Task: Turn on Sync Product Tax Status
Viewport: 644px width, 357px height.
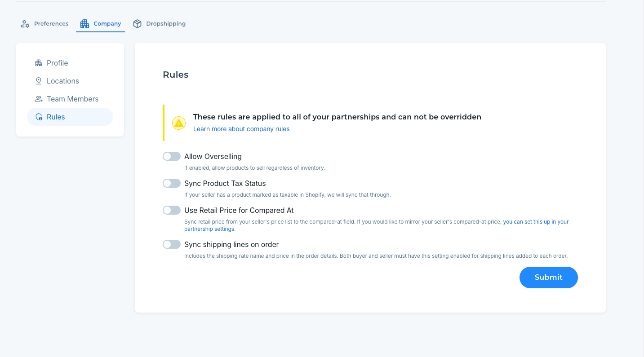Action: [172, 183]
